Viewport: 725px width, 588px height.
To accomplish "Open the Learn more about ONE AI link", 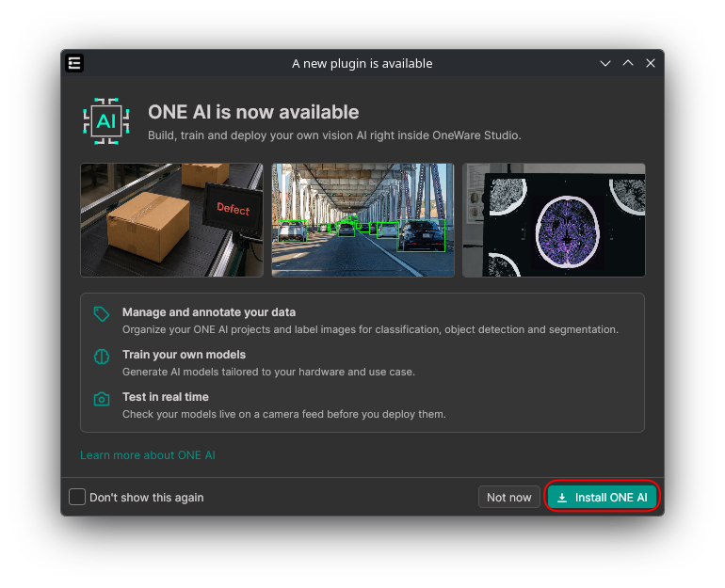I will tap(148, 455).
